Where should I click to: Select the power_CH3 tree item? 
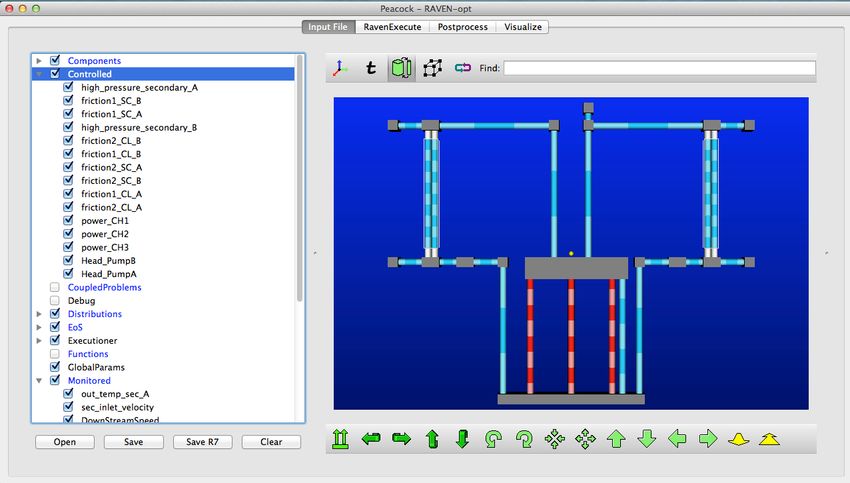105,247
